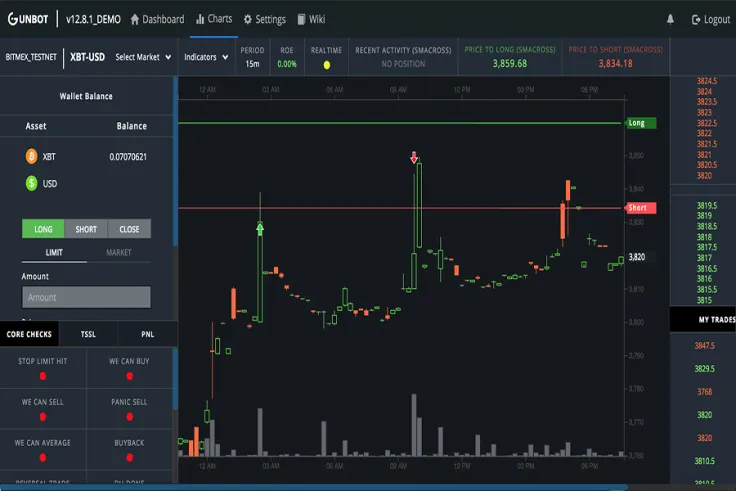The height and width of the screenshot is (491, 736).
Task: Expand the Select Market dropdown
Action: click(x=143, y=57)
